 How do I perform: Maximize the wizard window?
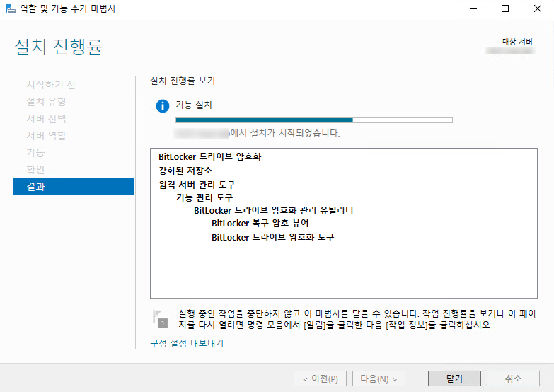tap(505, 8)
